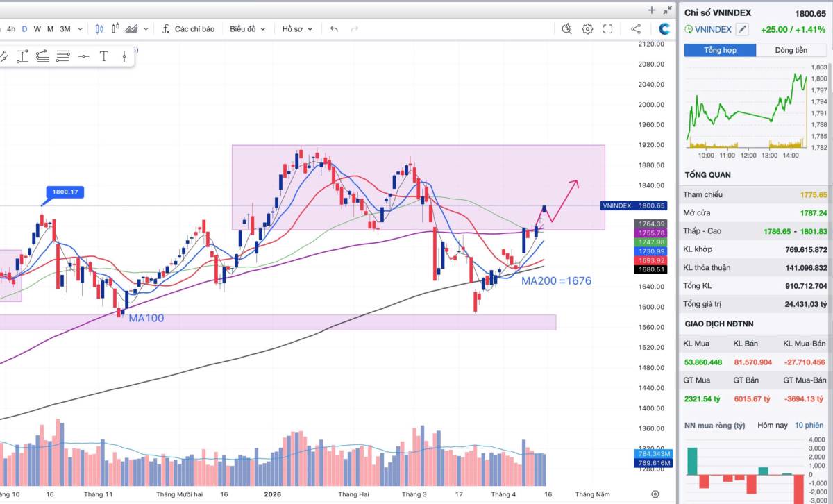Select the daily D timeframe

coord(24,29)
